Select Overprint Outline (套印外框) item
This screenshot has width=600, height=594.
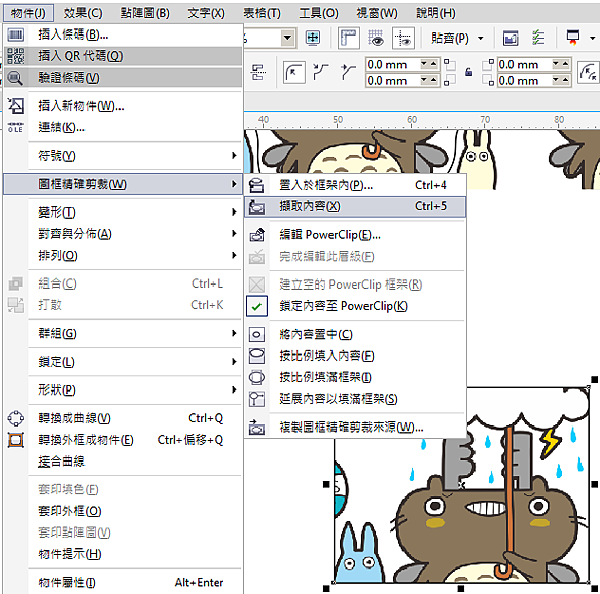click(x=122, y=511)
